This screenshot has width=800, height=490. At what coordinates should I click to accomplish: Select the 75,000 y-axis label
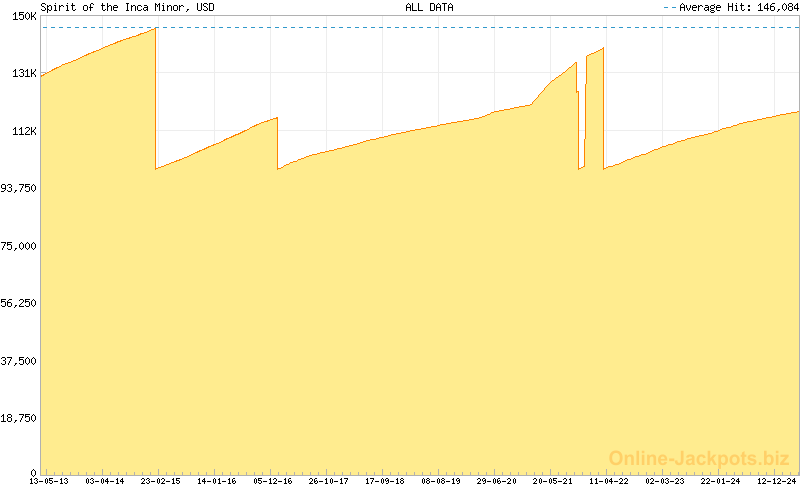[19, 246]
